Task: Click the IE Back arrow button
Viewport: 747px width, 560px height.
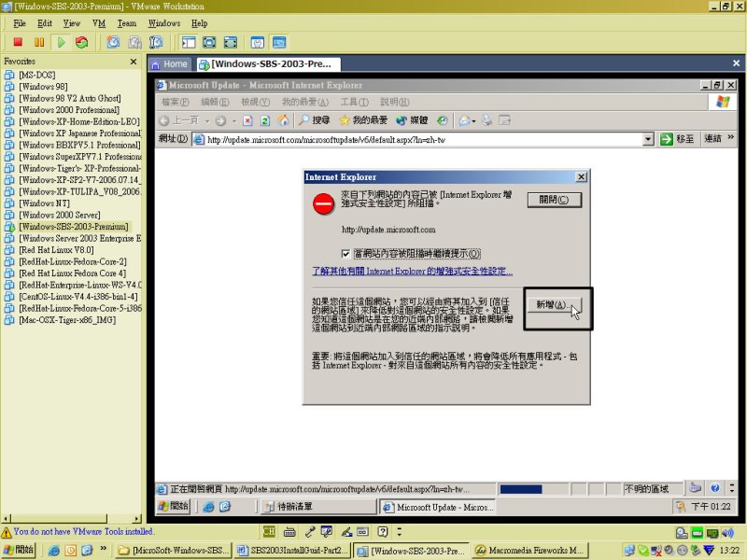Action: coord(178,120)
